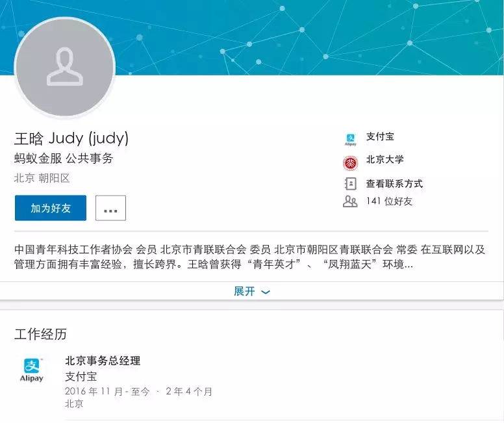Open the 查看联系方式 link
504x423 pixels.
(394, 184)
